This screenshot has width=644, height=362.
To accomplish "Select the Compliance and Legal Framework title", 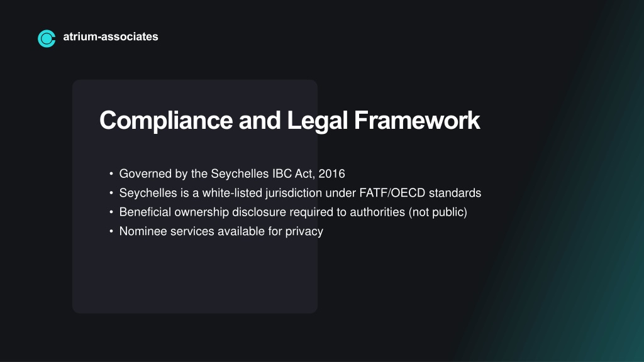I will (x=289, y=121).
